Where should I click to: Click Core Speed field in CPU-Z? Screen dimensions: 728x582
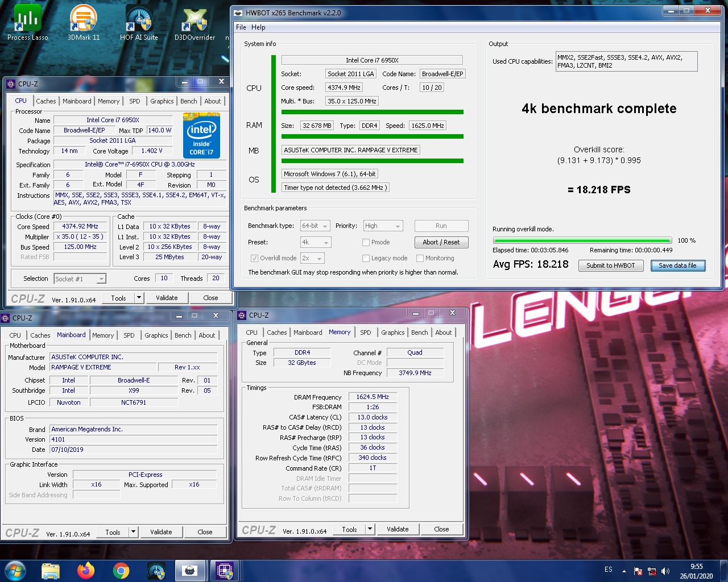(x=80, y=226)
